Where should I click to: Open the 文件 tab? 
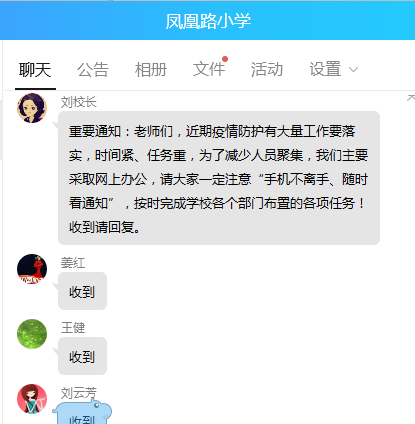(209, 70)
